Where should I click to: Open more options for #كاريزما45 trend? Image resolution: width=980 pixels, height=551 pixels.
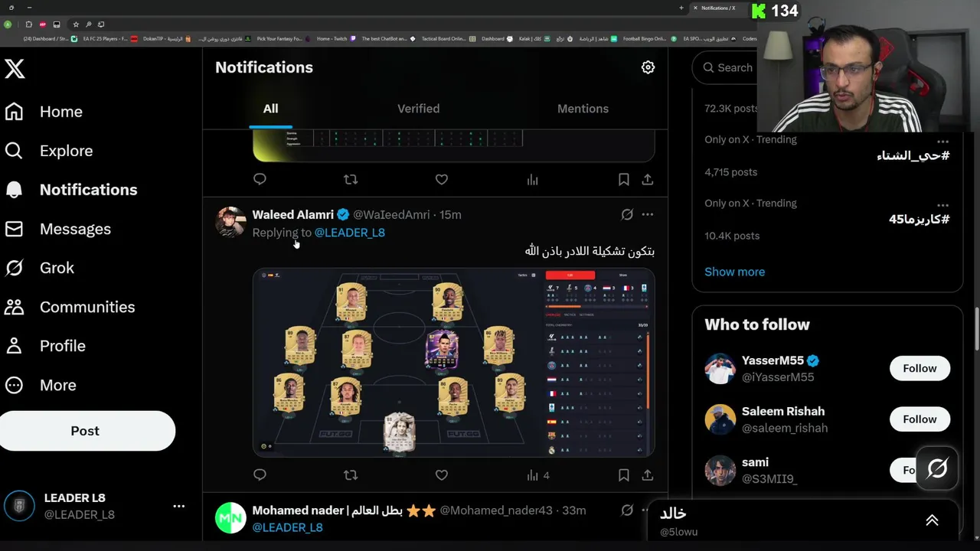pyautogui.click(x=942, y=205)
